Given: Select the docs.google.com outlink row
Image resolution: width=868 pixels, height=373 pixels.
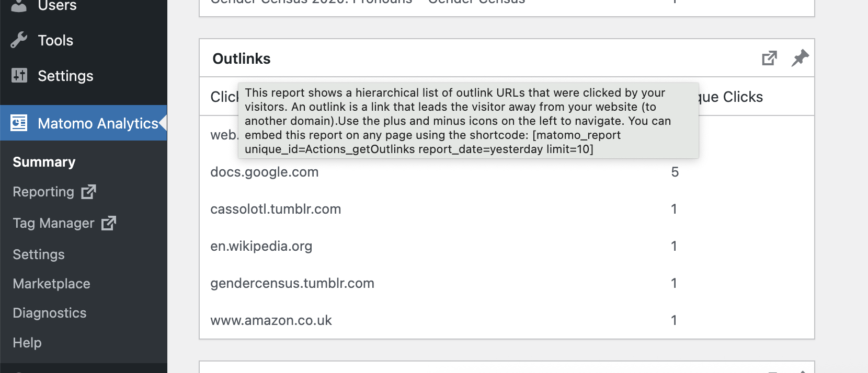Looking at the screenshot, I should click(x=264, y=172).
